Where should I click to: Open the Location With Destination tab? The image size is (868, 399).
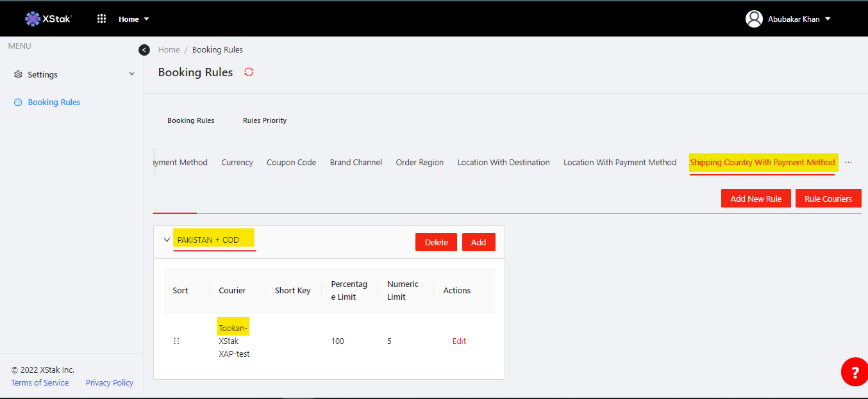click(503, 163)
